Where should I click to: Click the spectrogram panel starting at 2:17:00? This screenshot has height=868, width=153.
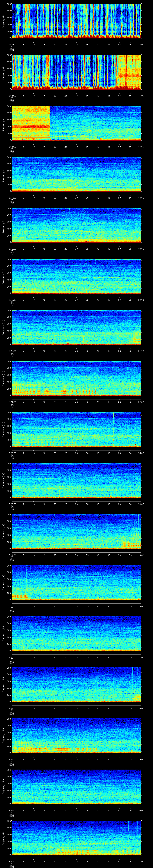[77, 174]
